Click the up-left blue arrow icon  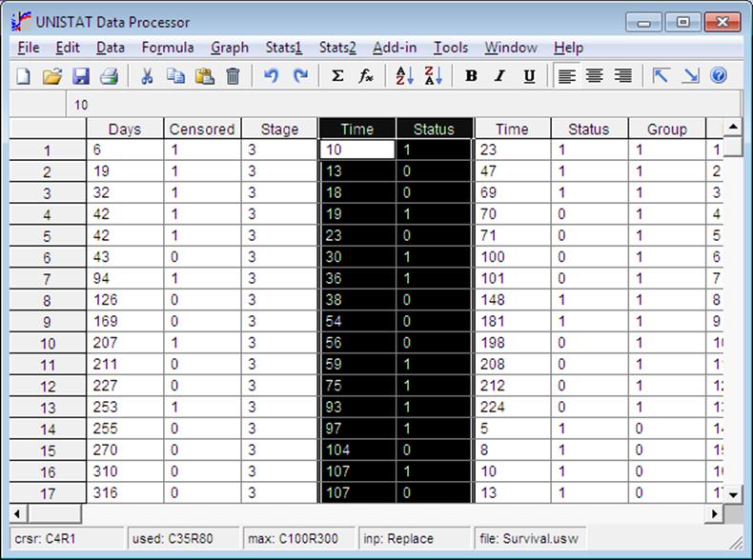tap(661, 76)
